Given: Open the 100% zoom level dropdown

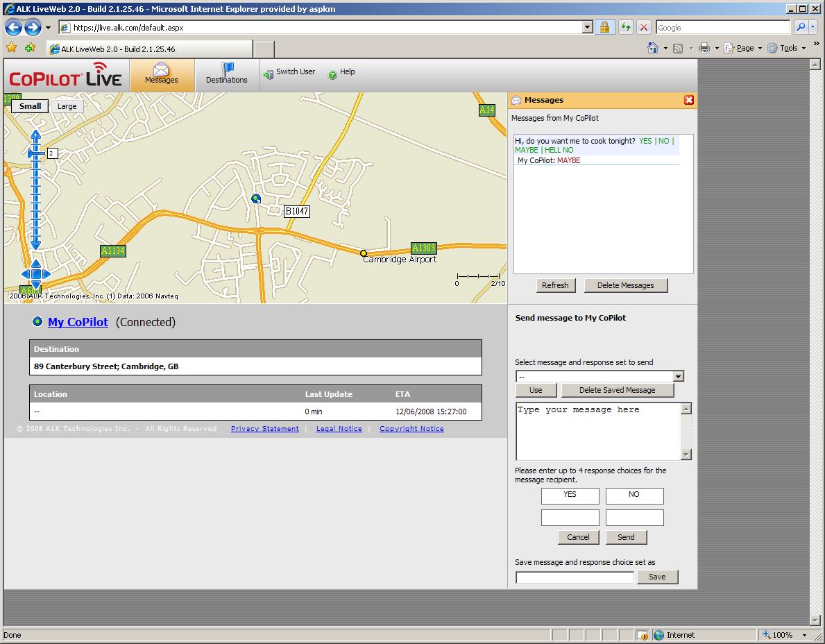Looking at the screenshot, I should 804,635.
